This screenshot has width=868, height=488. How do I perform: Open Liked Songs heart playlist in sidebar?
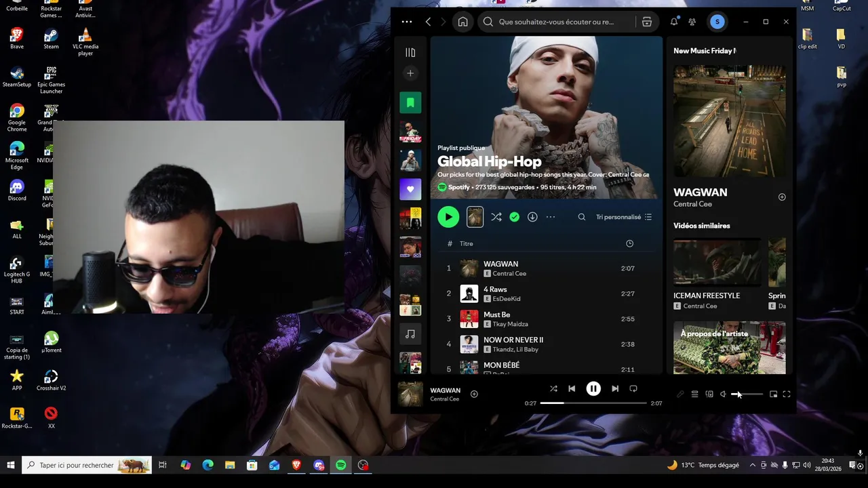[x=410, y=189]
